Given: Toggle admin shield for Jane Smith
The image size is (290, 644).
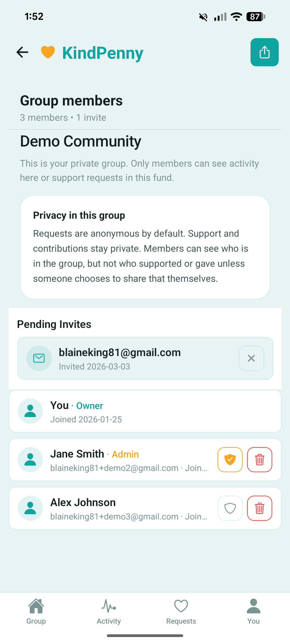Looking at the screenshot, I should point(230,460).
